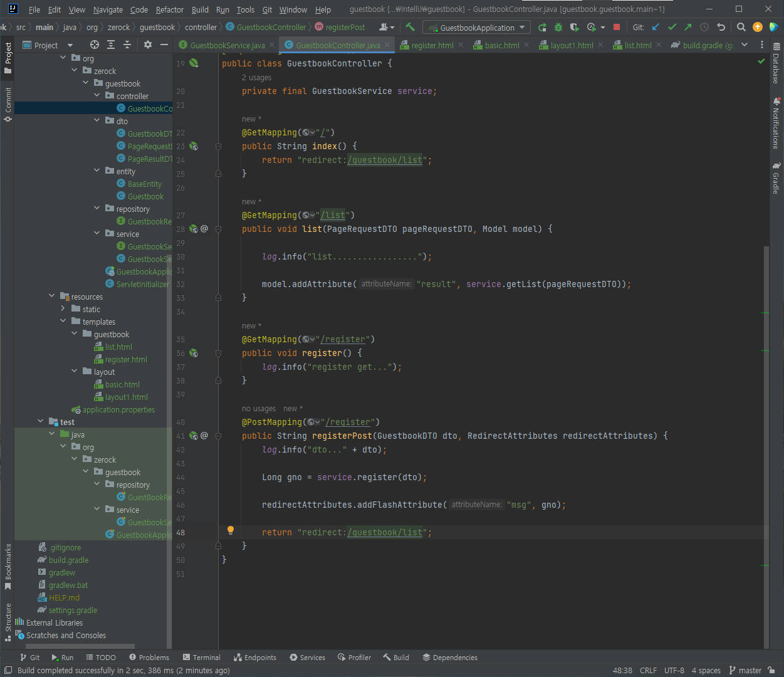Click the editor vertical scrollbar
The image size is (784, 677).
[x=766, y=447]
